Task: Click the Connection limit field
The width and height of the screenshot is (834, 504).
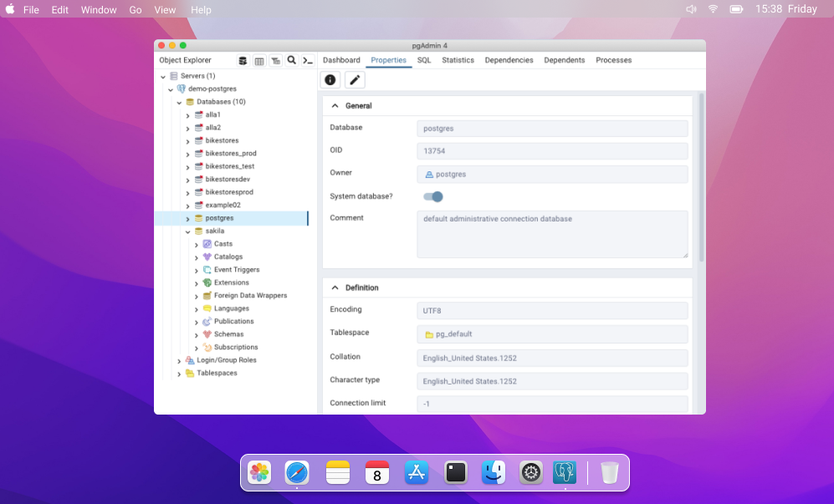Action: (x=552, y=404)
